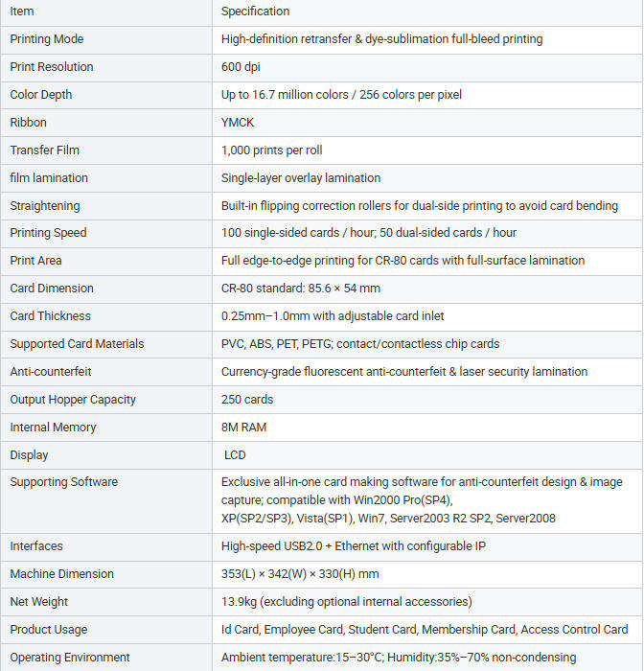Select the High-speed USB2.0 interfaces text
This screenshot has width=644, height=671.
(x=354, y=546)
